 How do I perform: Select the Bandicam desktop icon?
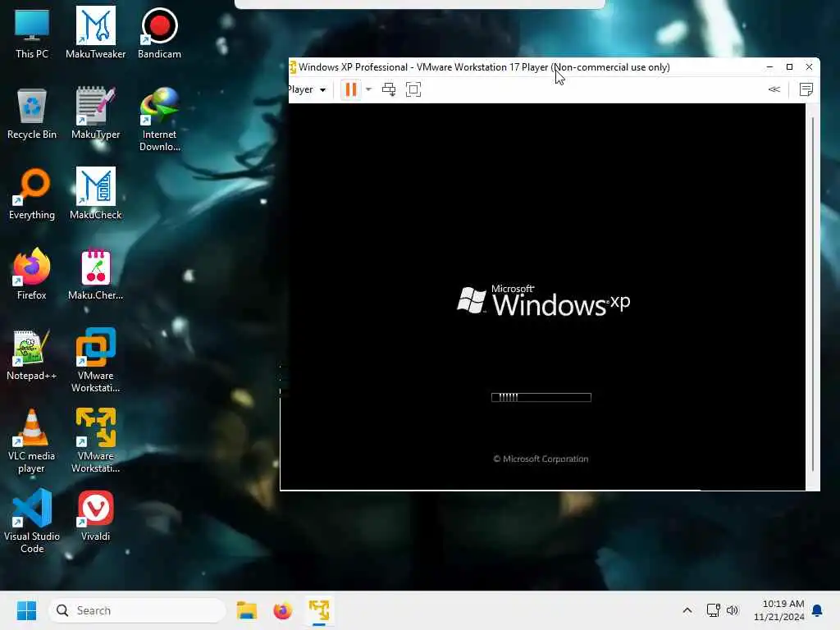click(x=159, y=33)
